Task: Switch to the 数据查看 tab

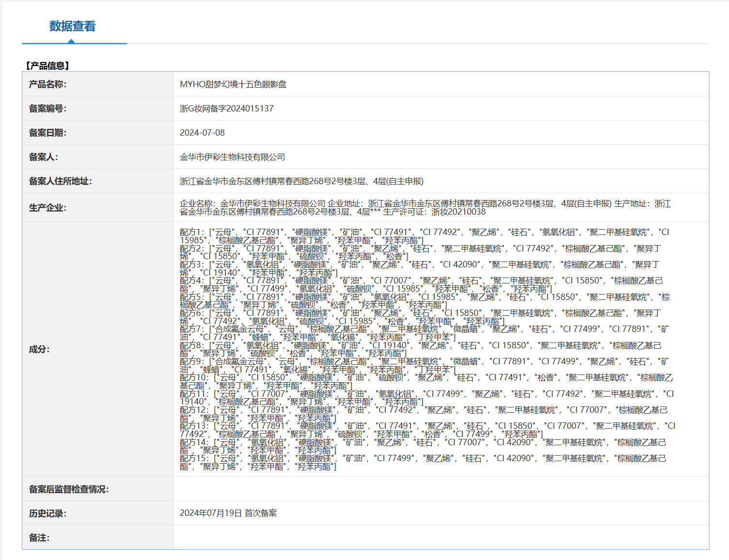Action: (x=72, y=26)
